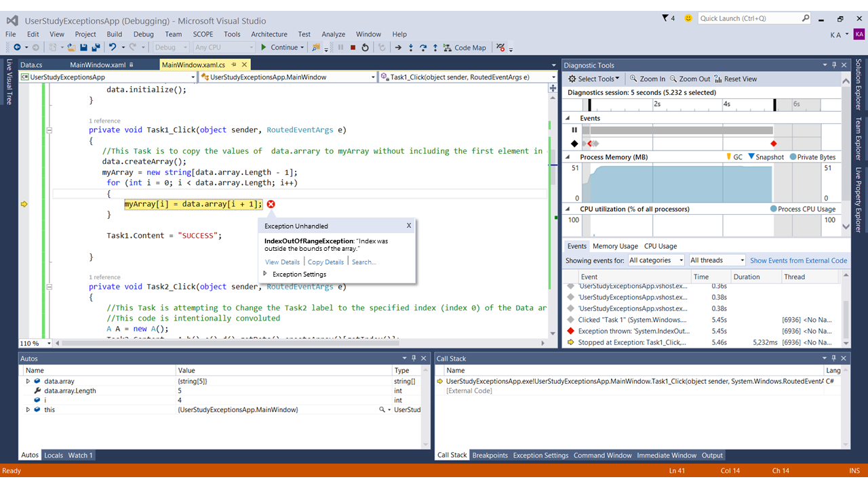Click the Save All icon
The width and height of the screenshot is (868, 488).
95,47
